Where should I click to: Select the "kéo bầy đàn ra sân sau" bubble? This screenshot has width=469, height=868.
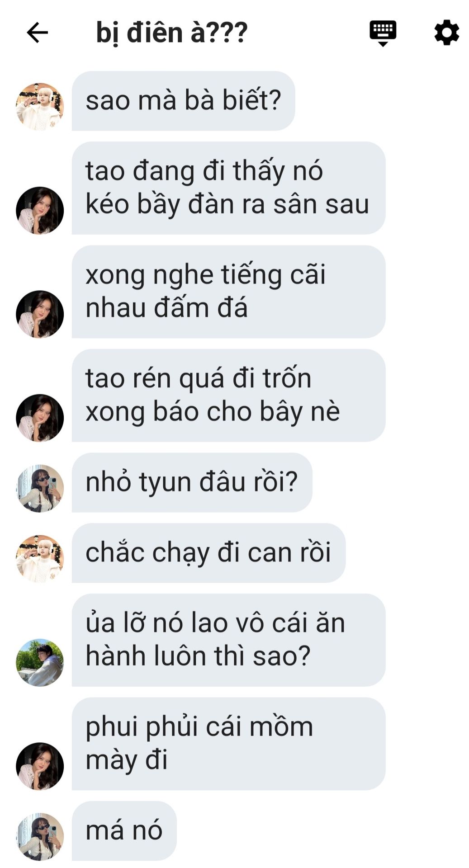[x=228, y=188]
